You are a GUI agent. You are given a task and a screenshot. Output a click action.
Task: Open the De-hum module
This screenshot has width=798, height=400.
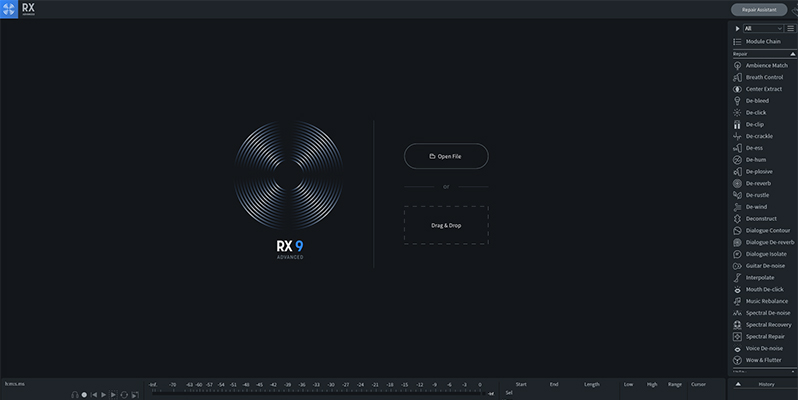pyautogui.click(x=750, y=160)
